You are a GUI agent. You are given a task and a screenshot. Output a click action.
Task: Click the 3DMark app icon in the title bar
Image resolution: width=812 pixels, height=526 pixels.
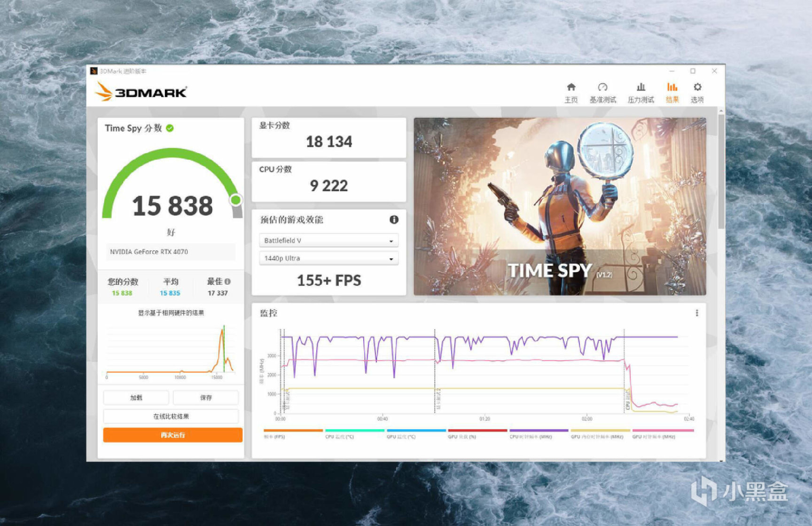point(94,71)
